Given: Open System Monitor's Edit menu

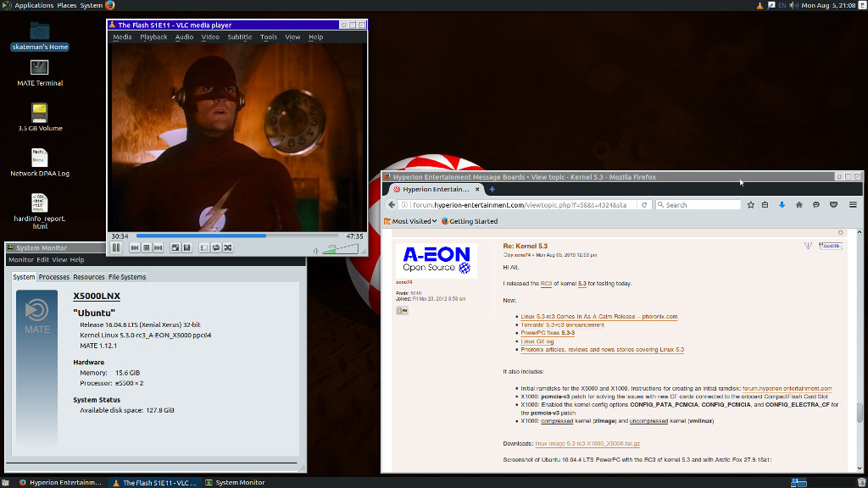Looking at the screenshot, I should tap(42, 260).
